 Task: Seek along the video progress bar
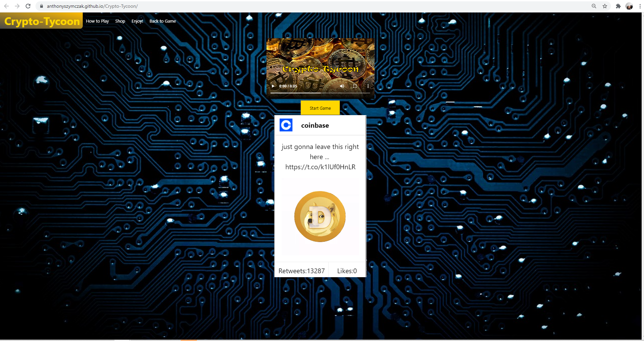[320, 93]
